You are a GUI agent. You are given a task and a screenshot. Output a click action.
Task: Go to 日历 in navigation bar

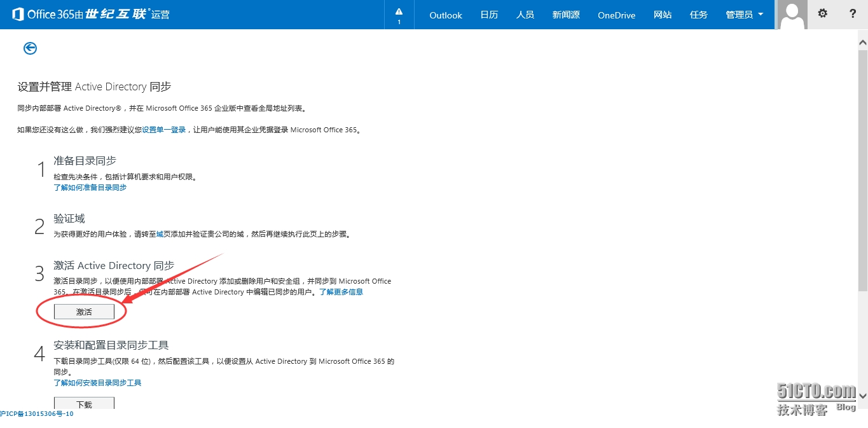[x=489, y=15]
